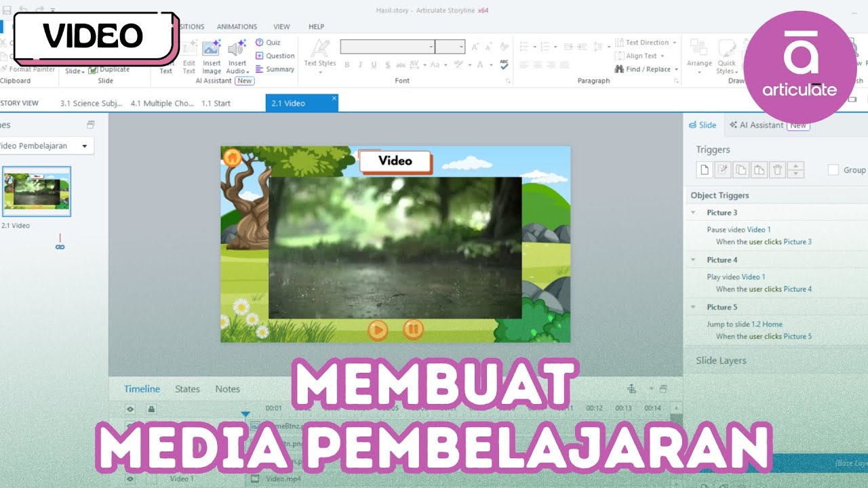Image resolution: width=868 pixels, height=488 pixels.
Task: Click the Duplicate slide button
Action: click(x=109, y=69)
